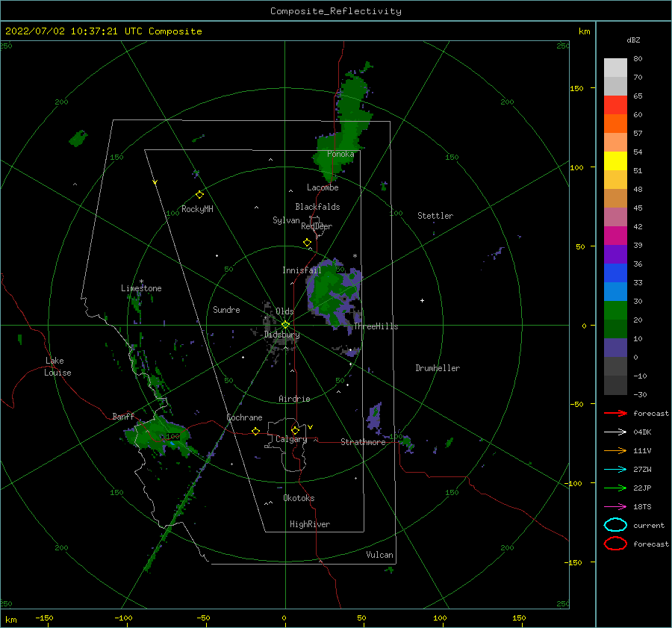
Task: Pick the red swatch between 65 and 60
Action: 615,105
